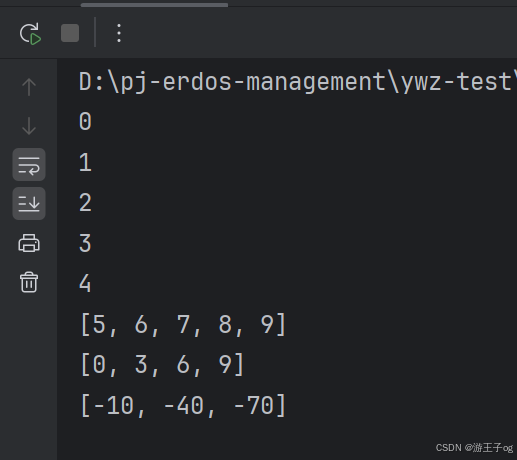Click output line showing 1
517x460 pixels.
(85, 162)
